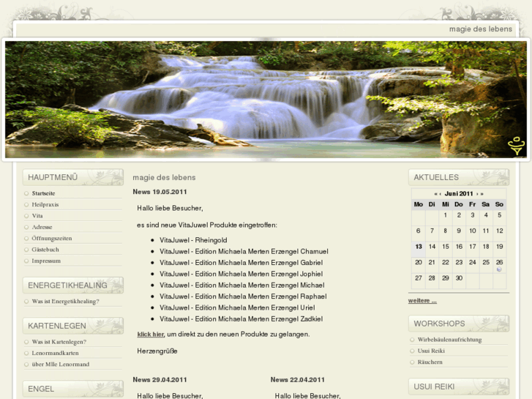This screenshot has width=532, height=399.
Task: Click the Erzengel Michael list item
Action: 242,285
